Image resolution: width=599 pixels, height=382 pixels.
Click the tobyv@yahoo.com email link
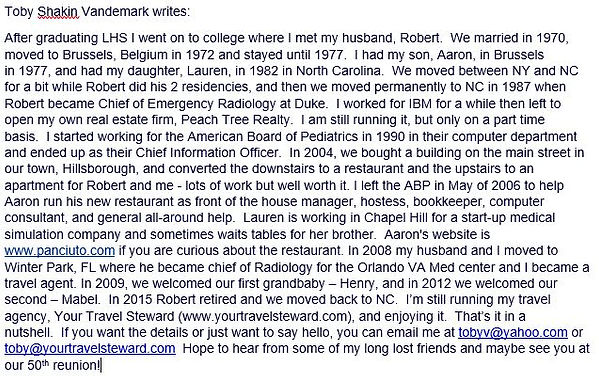click(x=513, y=332)
